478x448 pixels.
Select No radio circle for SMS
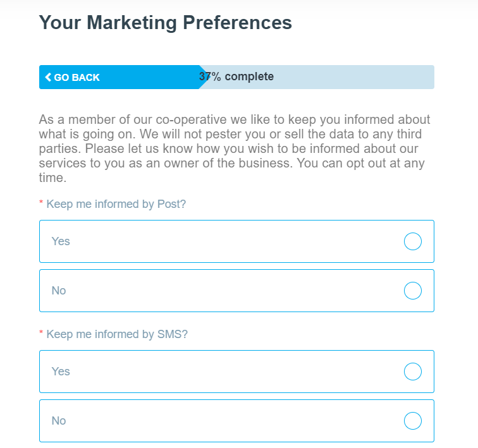[x=413, y=421]
